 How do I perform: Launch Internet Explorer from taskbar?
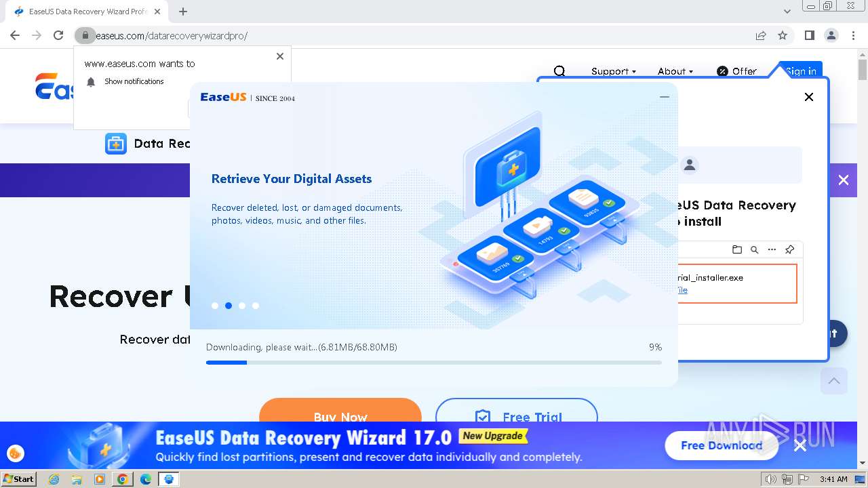point(54,479)
